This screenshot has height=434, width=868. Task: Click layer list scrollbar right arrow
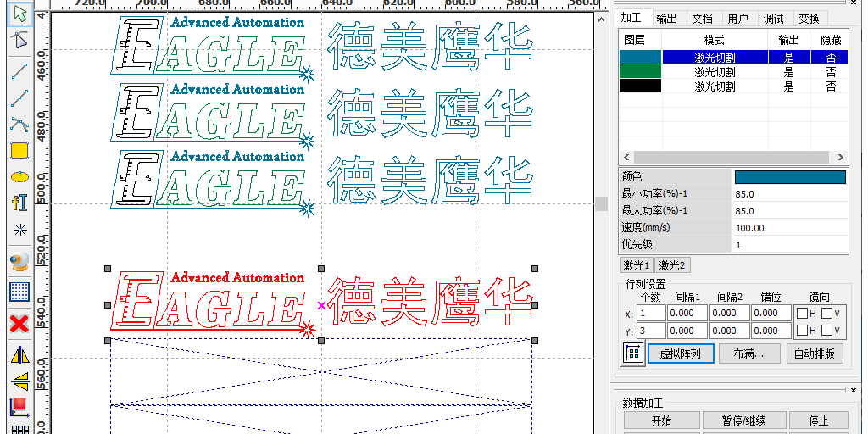(841, 157)
